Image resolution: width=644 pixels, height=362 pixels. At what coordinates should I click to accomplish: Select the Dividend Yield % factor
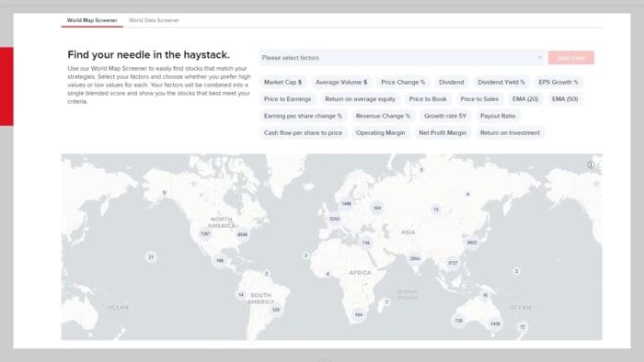coord(501,82)
